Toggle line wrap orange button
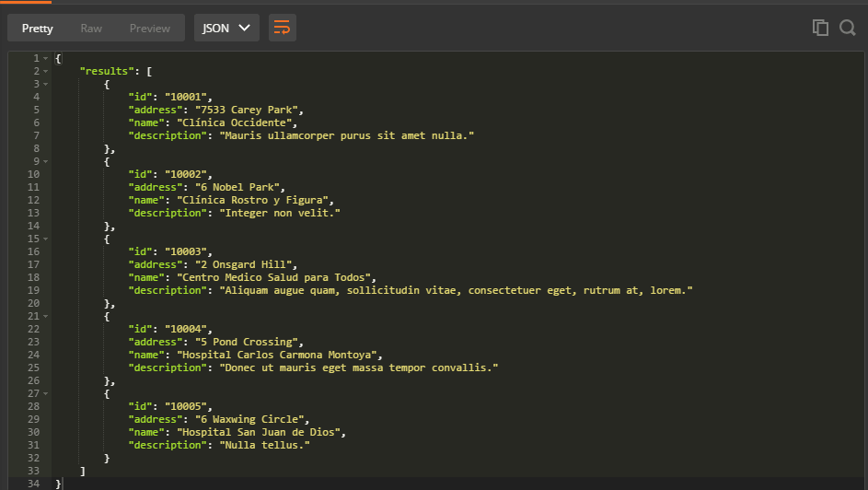868x490 pixels. point(283,28)
